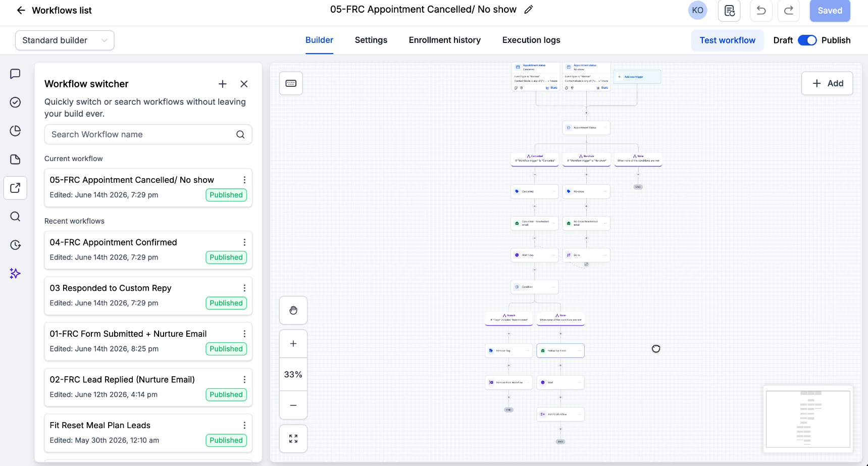Click the Add button on canvas
The image size is (868, 466).
pos(827,83)
